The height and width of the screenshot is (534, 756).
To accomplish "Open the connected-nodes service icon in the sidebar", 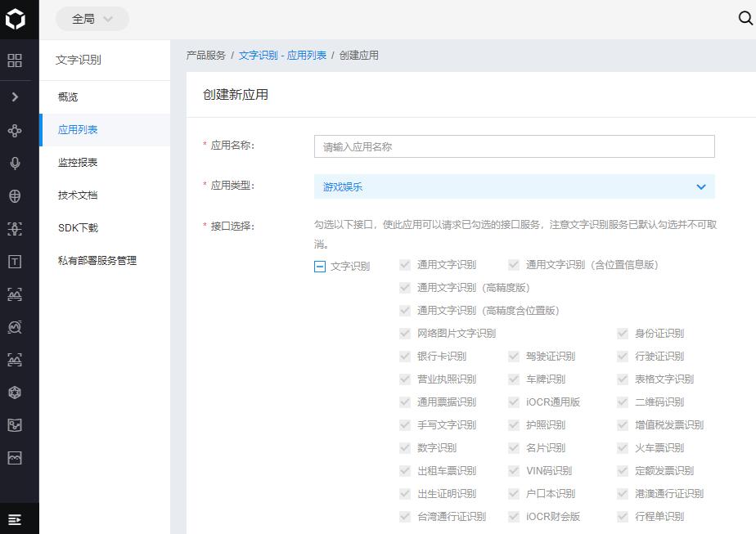I will point(15,131).
